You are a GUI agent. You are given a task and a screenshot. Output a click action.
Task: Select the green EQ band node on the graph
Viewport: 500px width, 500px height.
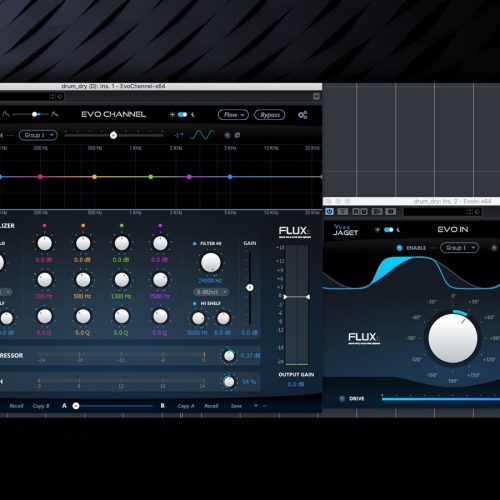coord(151,177)
